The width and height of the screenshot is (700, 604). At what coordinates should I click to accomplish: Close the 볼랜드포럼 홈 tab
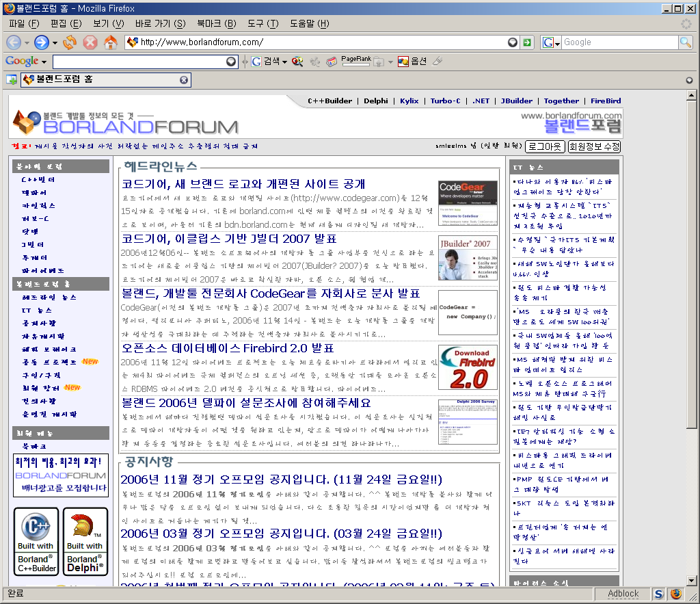click(x=184, y=80)
